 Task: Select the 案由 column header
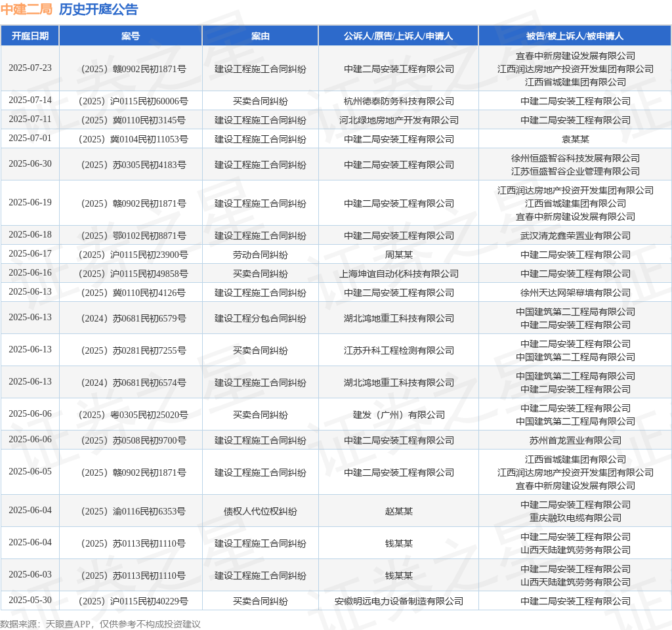click(x=260, y=36)
